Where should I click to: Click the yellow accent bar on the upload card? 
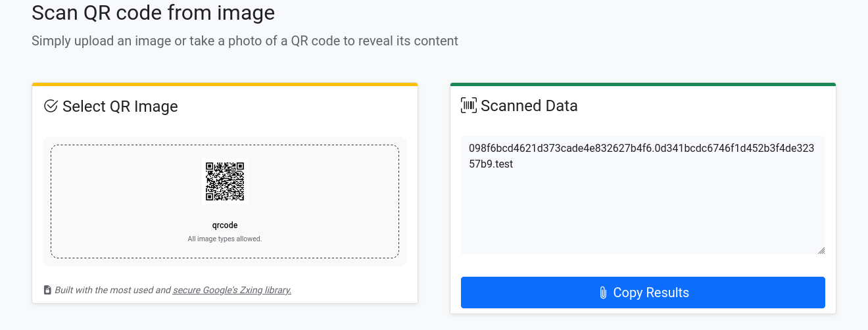pos(225,84)
